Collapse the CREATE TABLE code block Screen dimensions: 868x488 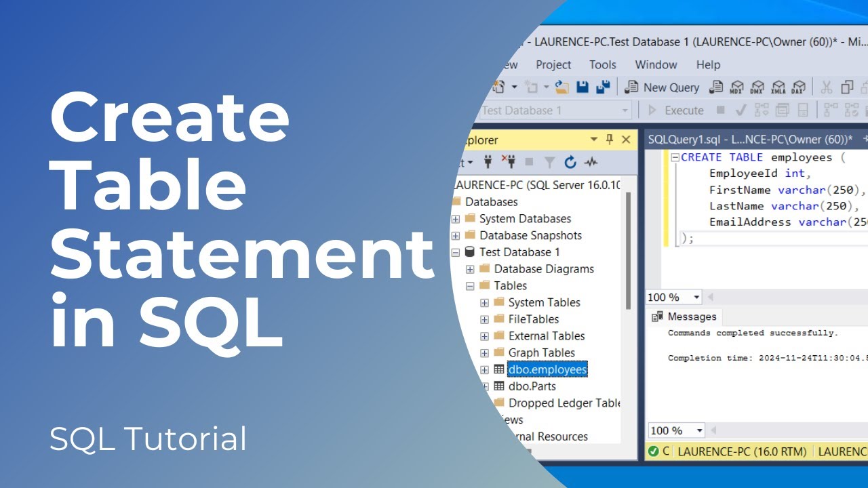click(x=675, y=157)
